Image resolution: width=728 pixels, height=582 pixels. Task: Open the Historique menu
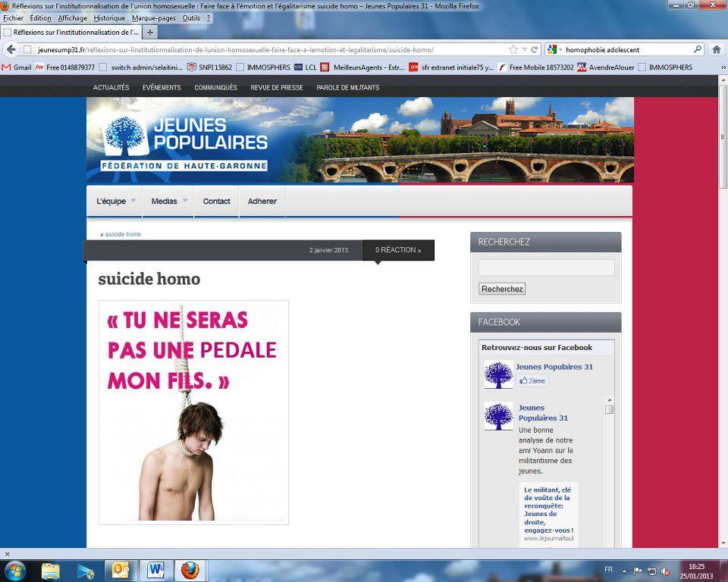click(109, 17)
